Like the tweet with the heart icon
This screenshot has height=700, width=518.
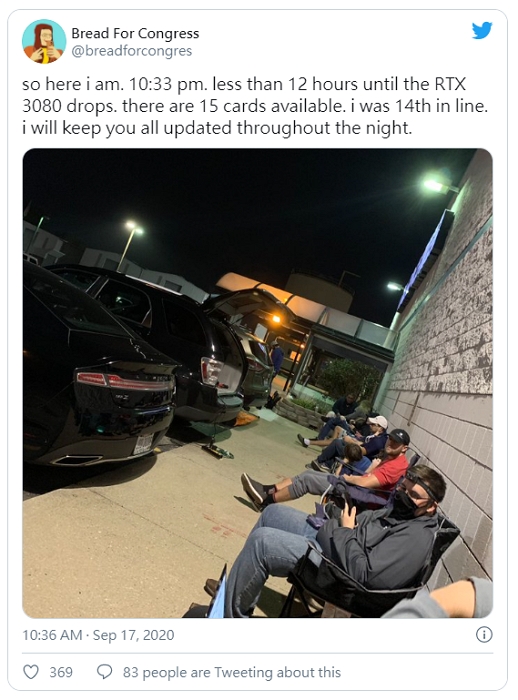[x=31, y=672]
